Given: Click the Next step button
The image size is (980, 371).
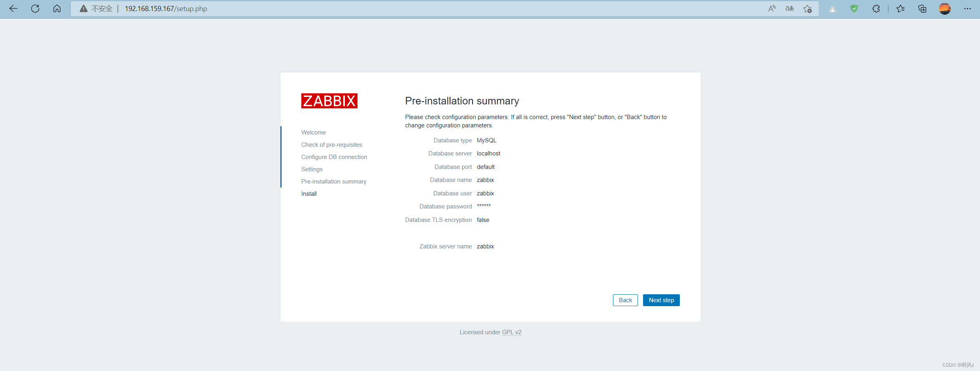Looking at the screenshot, I should [661, 300].
